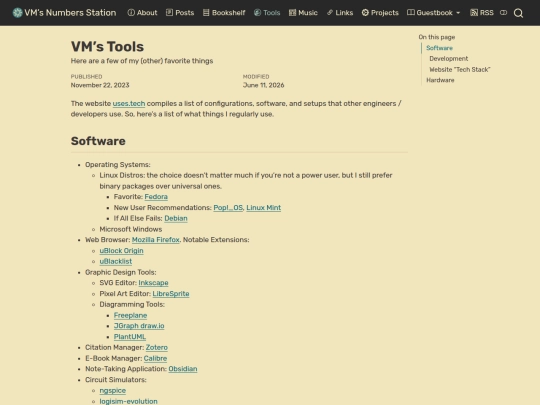Open the Linux Mint link
This screenshot has width=540, height=405.
[x=263, y=208]
